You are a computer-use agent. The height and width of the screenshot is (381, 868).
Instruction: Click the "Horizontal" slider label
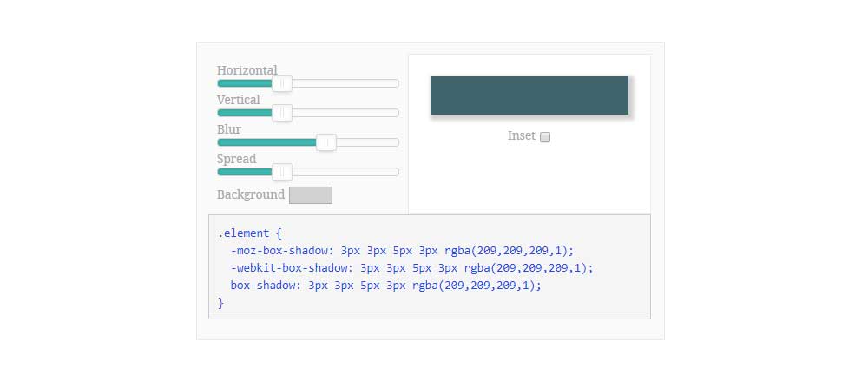point(247,70)
